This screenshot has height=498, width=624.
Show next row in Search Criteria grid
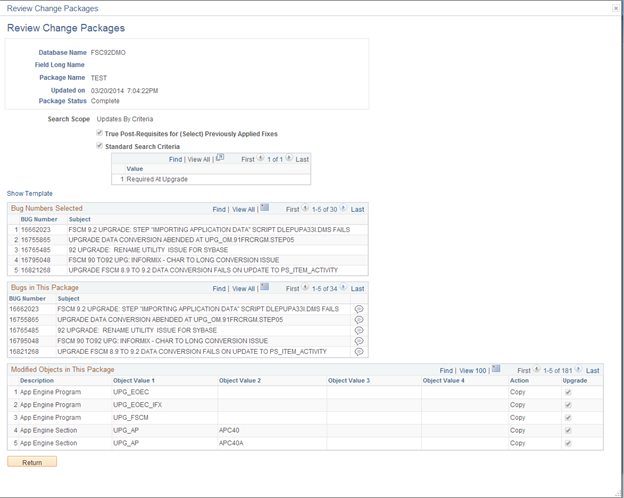pos(289,158)
